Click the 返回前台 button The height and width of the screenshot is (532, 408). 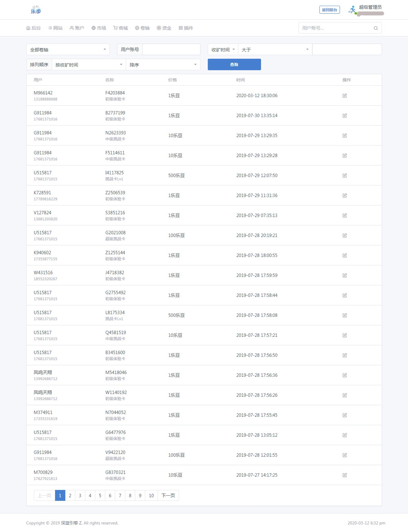pyautogui.click(x=329, y=10)
